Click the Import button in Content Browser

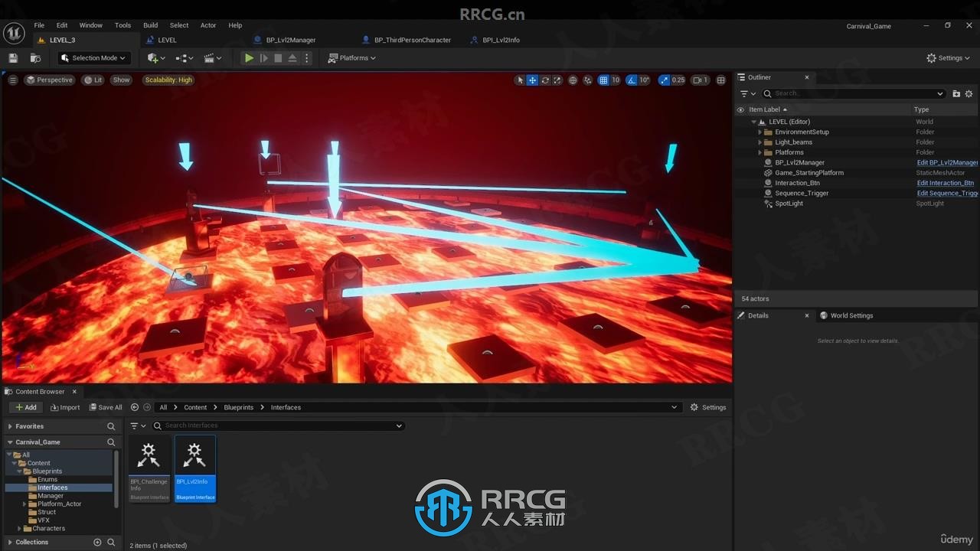point(65,407)
